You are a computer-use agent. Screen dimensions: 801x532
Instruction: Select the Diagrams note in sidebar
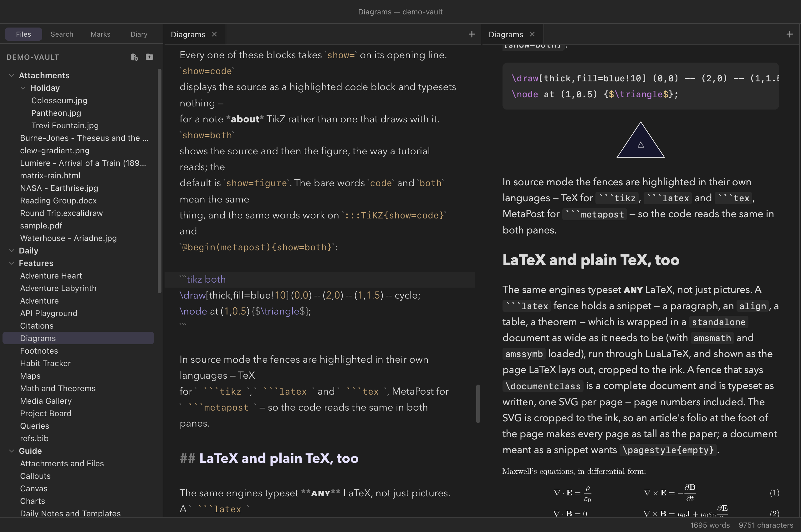78,338
